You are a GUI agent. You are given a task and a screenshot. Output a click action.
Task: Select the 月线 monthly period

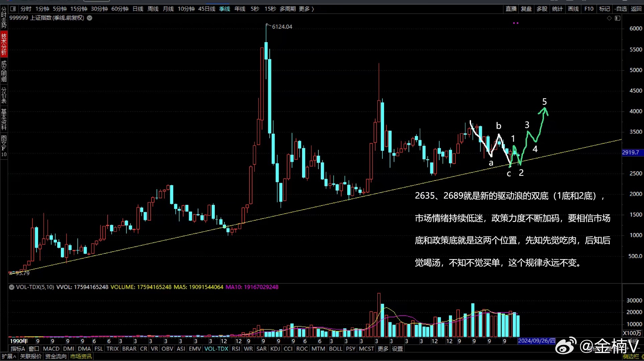click(168, 9)
